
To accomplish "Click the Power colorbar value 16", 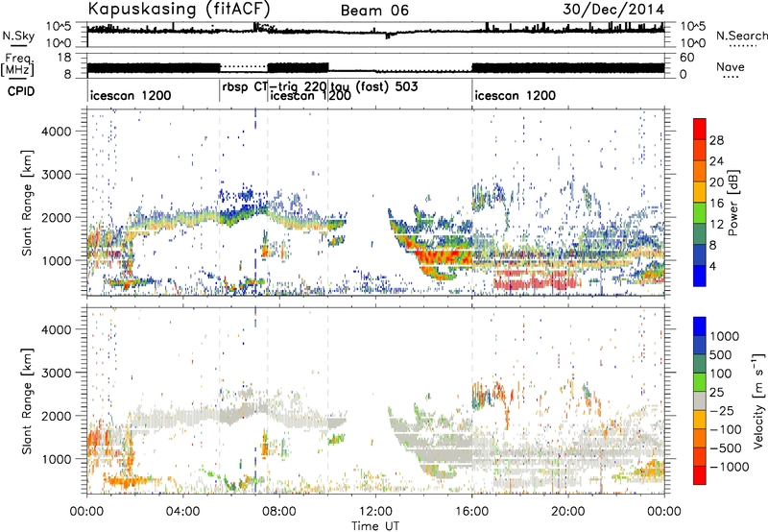I will coord(716,204).
